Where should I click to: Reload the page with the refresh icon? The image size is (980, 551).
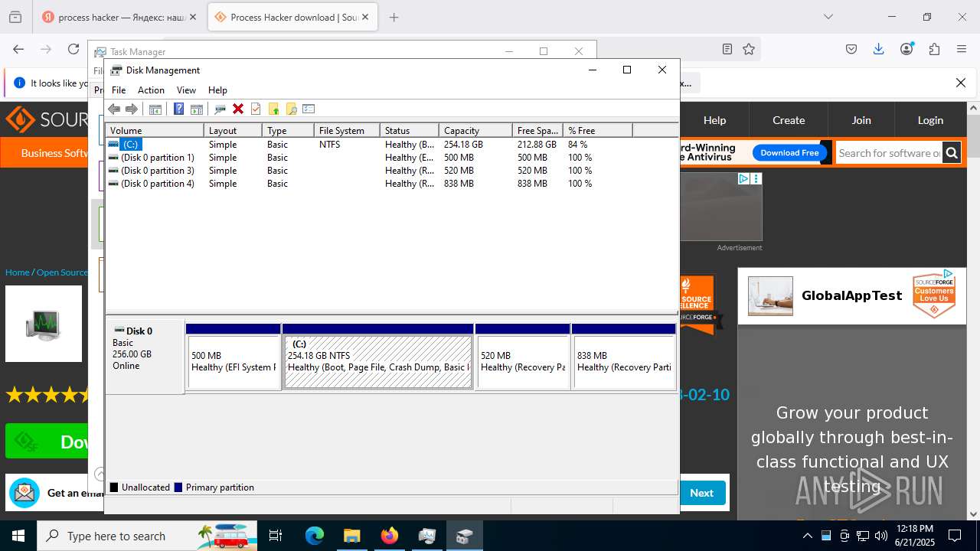73,49
